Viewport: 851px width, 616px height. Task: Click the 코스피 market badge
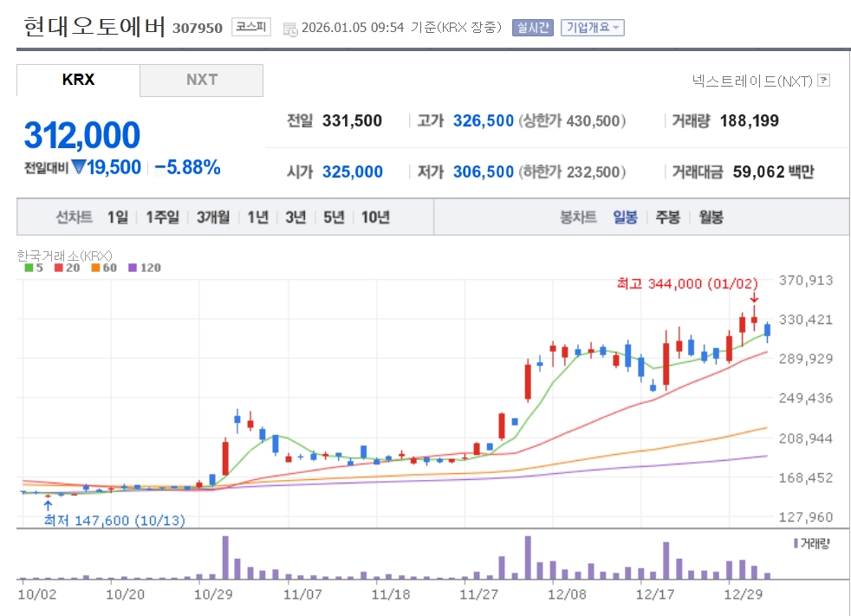click(x=250, y=27)
